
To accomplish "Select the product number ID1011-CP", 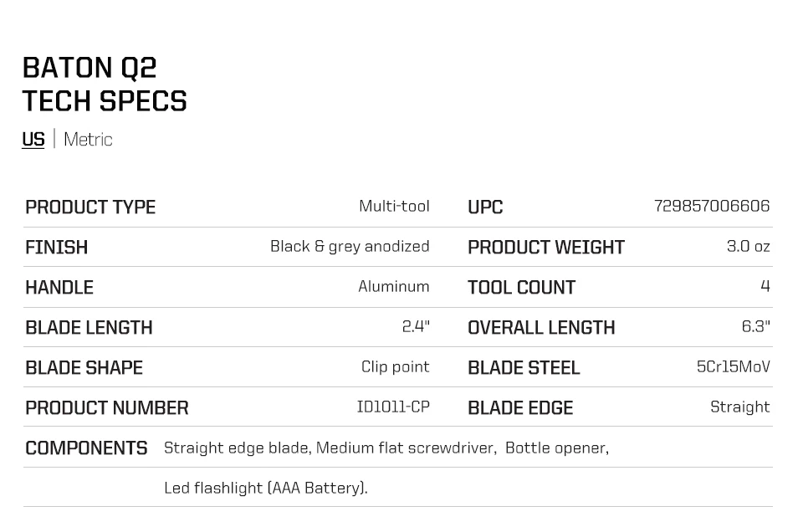I will coord(393,407).
